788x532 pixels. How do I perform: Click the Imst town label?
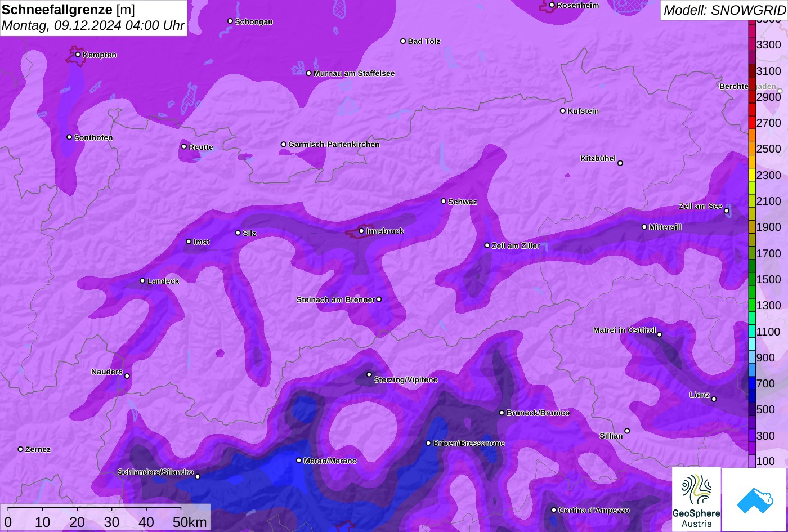click(202, 242)
